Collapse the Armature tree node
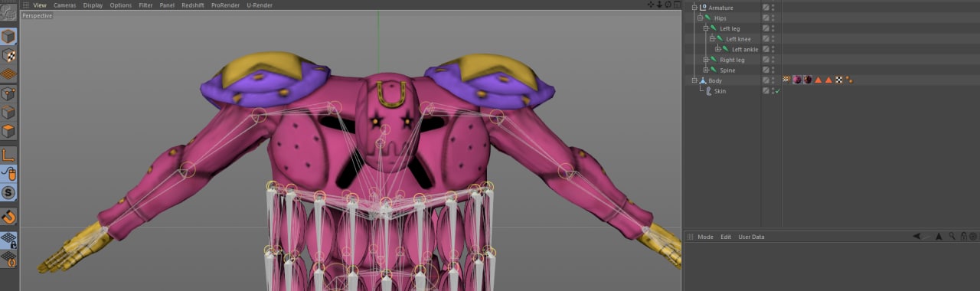 click(694, 8)
